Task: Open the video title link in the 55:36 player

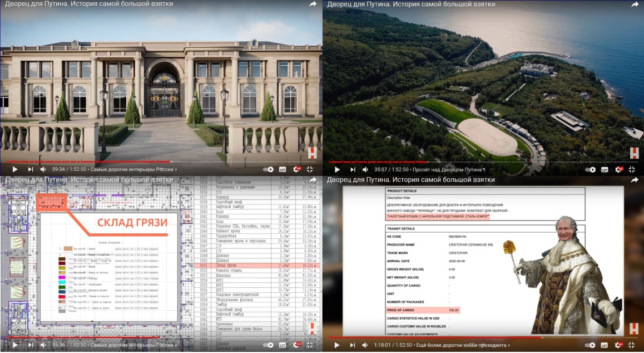Action: pyautogui.click(x=89, y=180)
